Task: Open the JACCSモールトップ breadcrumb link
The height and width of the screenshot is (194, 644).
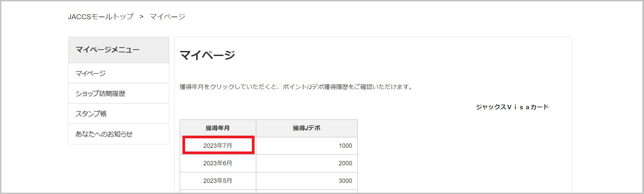Action: [101, 17]
